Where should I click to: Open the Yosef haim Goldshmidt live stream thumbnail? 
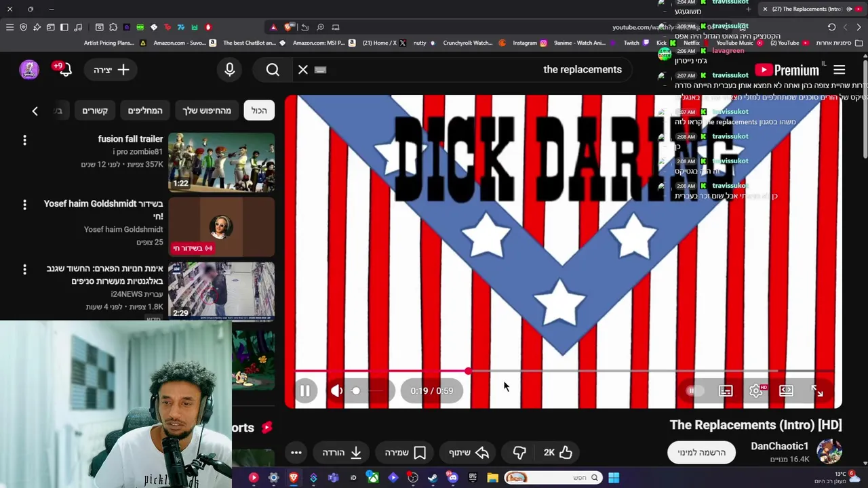tap(221, 226)
